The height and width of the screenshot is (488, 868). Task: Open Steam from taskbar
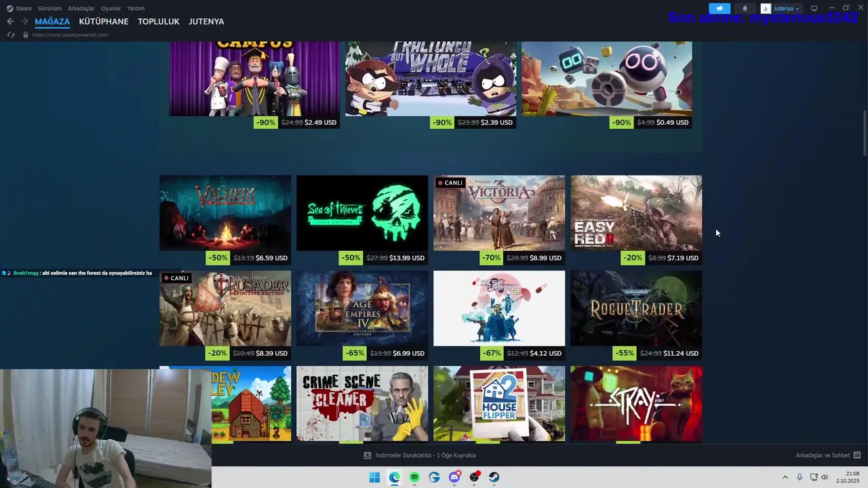click(x=494, y=477)
